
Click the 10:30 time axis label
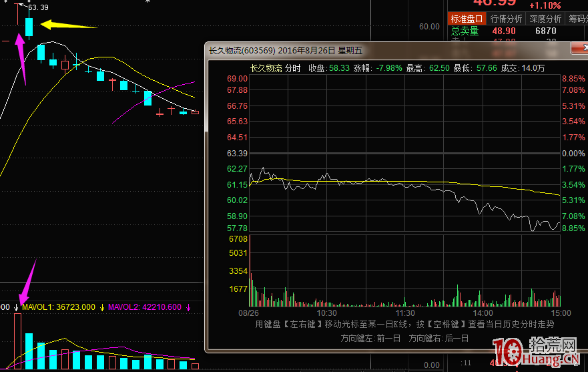(326, 313)
